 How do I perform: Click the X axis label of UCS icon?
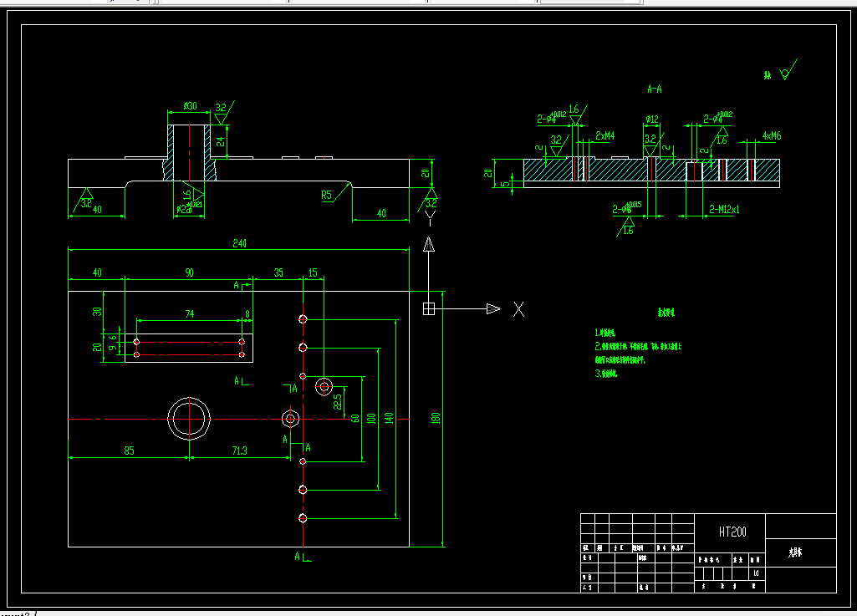coord(518,309)
